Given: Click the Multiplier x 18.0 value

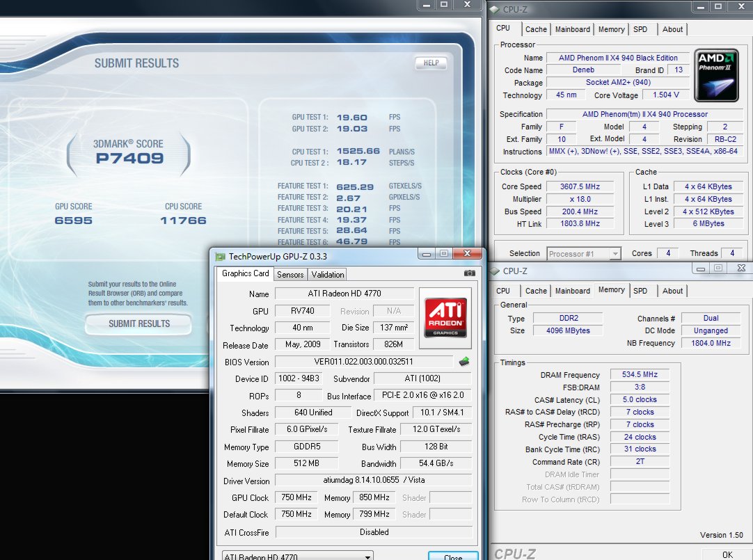Looking at the screenshot, I should tap(580, 199).
